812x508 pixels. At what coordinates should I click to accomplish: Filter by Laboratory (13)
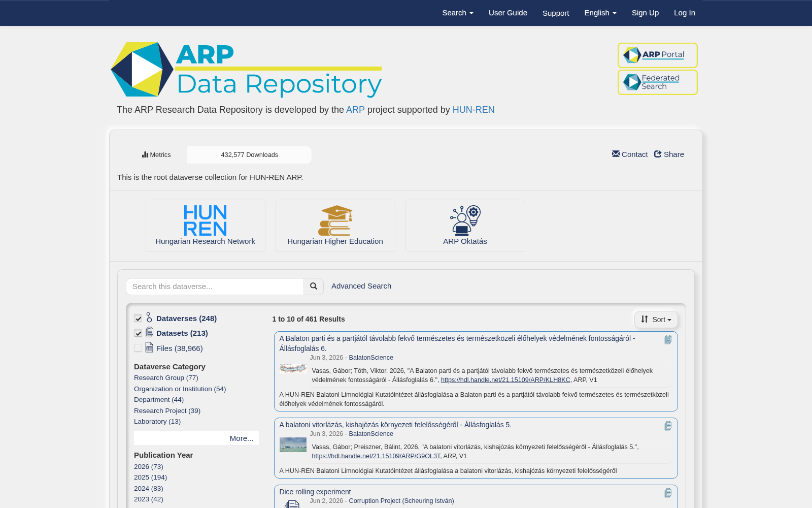pos(157,422)
